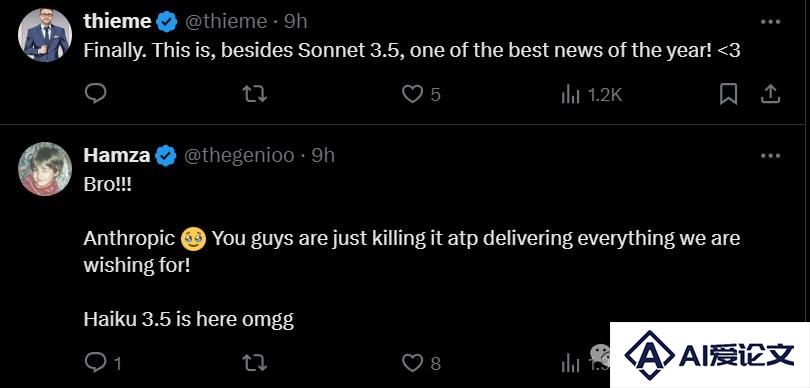Open more options on thieme's tweet
810x388 pixels.
tap(770, 22)
